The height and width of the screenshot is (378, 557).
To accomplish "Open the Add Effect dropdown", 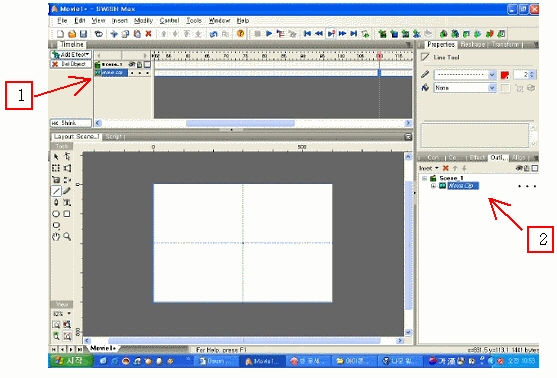I will (71, 54).
